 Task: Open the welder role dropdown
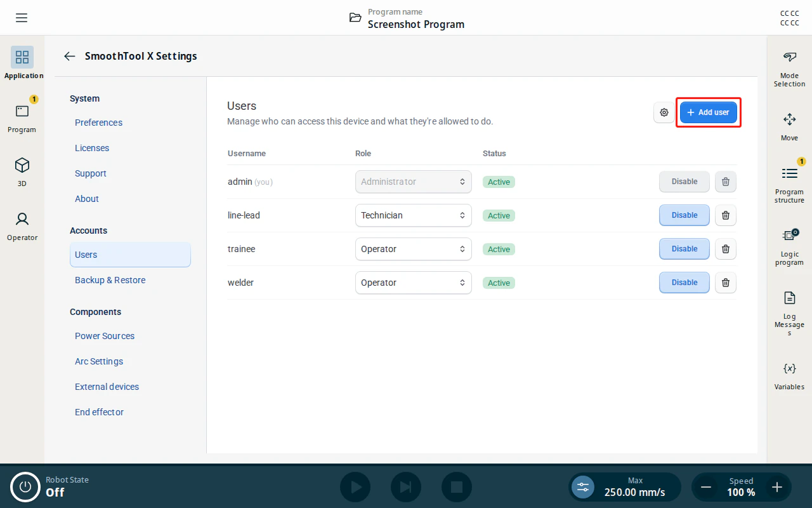click(x=413, y=283)
